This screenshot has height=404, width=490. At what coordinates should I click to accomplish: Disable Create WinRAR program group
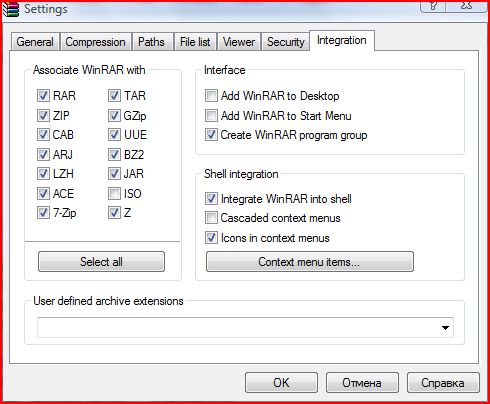[x=211, y=135]
